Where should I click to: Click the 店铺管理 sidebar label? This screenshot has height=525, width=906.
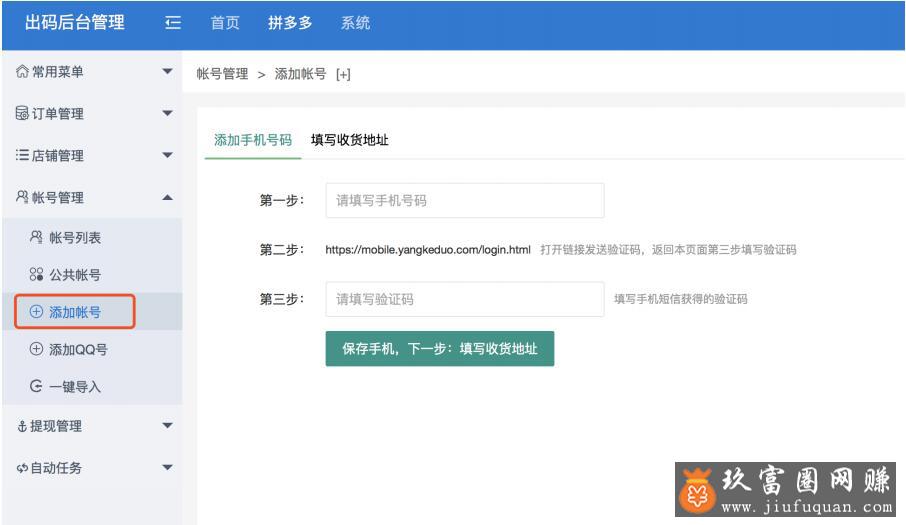point(57,155)
